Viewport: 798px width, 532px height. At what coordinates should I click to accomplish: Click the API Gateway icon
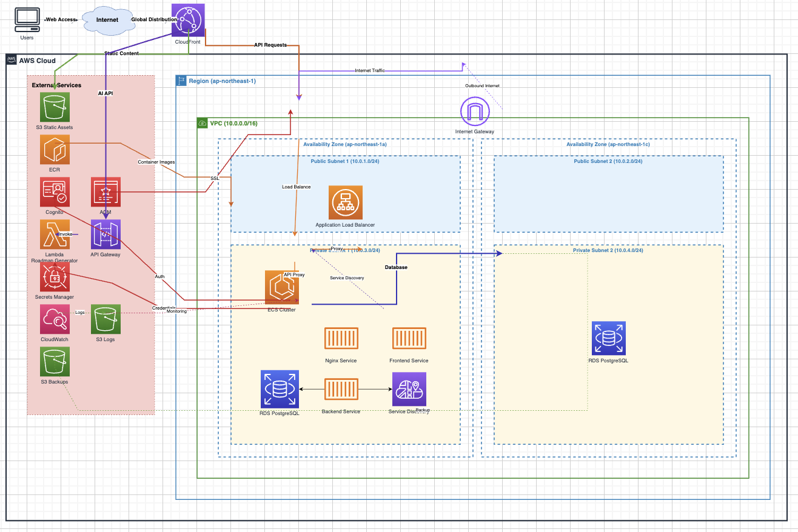pos(106,234)
